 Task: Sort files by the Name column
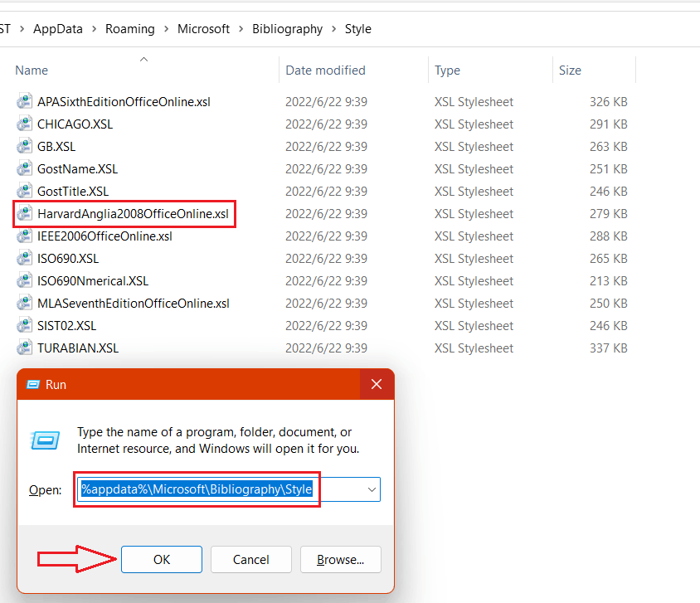[x=32, y=70]
